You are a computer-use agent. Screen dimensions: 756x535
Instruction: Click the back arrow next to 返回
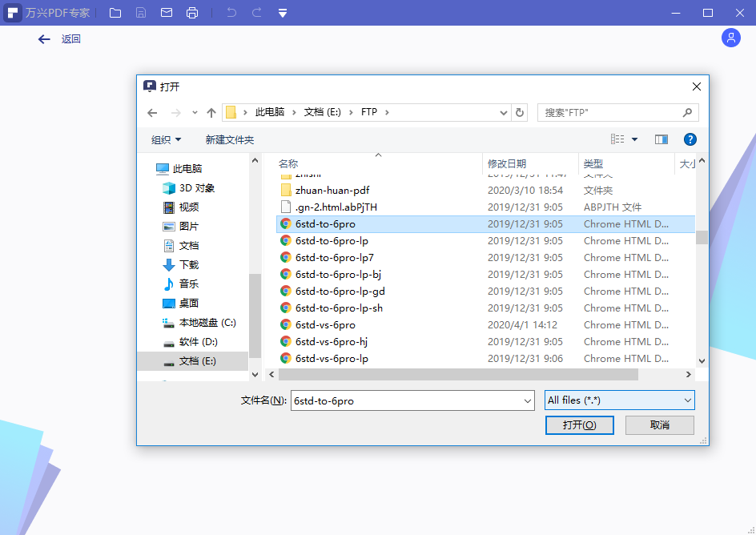tap(44, 39)
